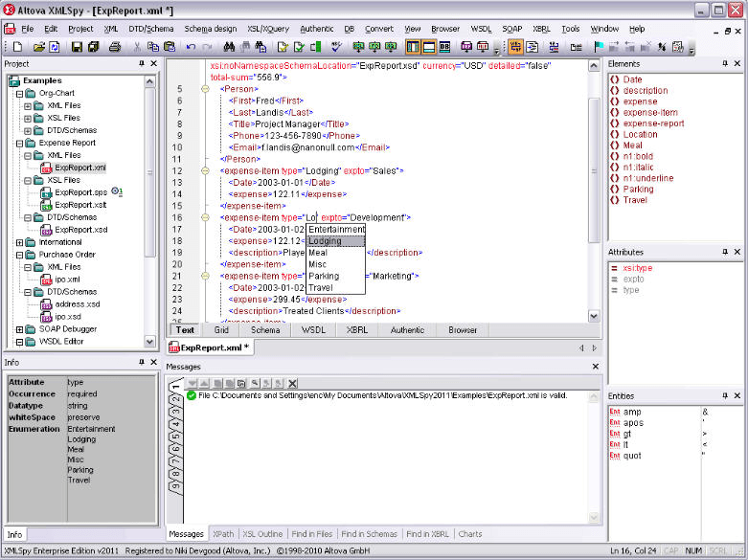The width and height of the screenshot is (748, 560).
Task: Switch to Grid view tab
Action: tap(221, 330)
